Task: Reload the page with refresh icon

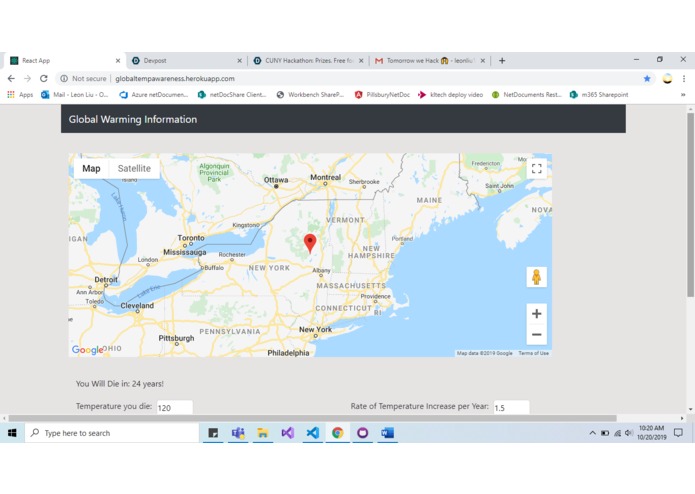Action: coord(43,78)
